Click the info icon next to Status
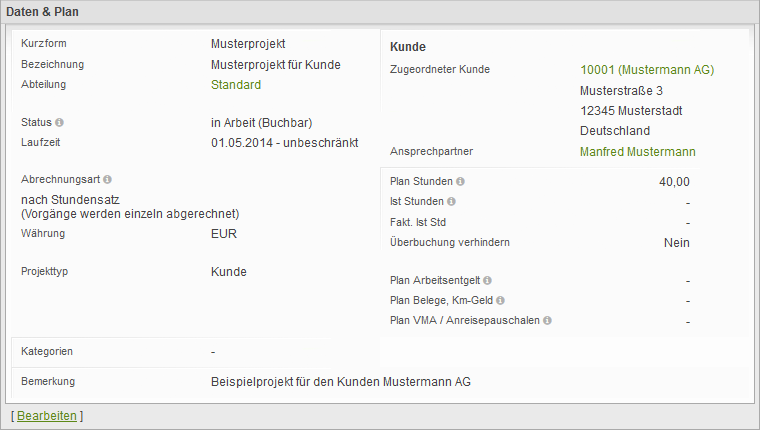This screenshot has width=760, height=430. [x=59, y=123]
